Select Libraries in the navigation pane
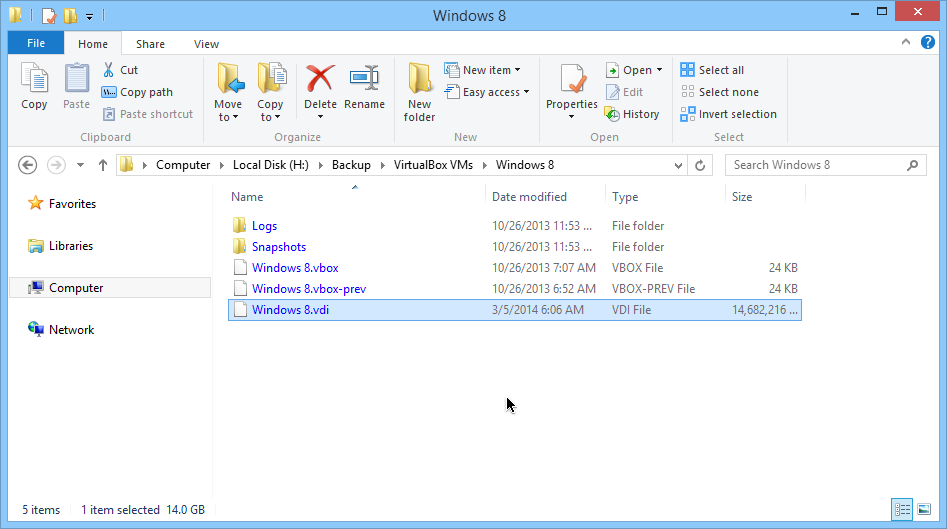 (60, 246)
